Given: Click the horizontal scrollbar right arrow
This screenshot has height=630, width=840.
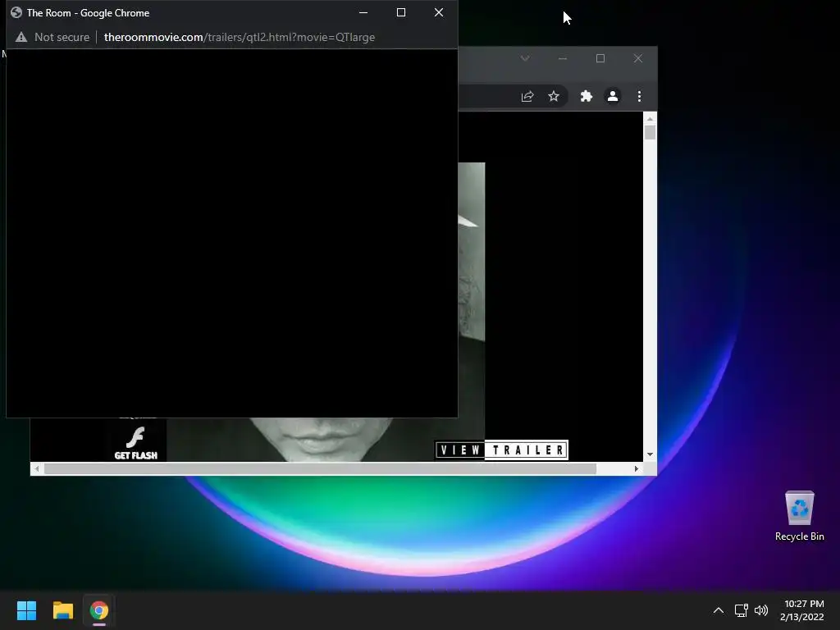Looking at the screenshot, I should 636,468.
